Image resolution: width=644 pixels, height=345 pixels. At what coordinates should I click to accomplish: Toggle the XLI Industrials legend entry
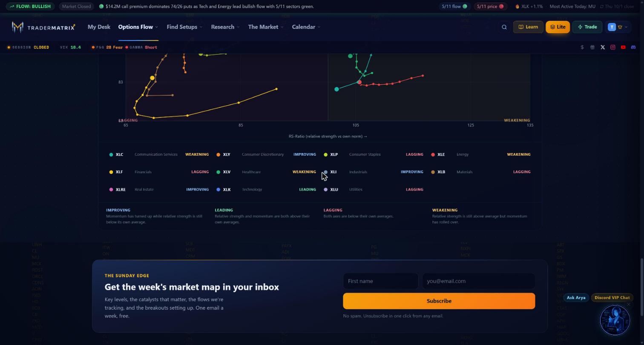click(x=374, y=172)
